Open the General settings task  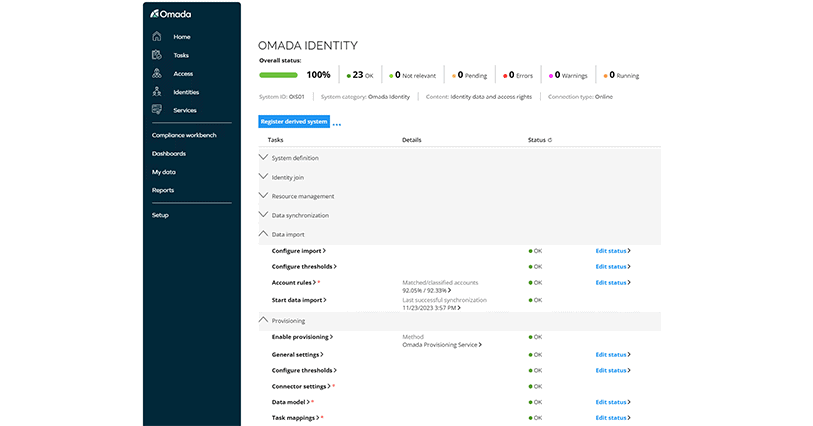(298, 354)
